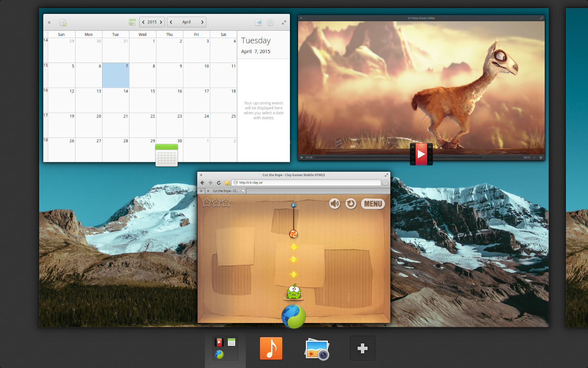This screenshot has height=368, width=588.
Task: Select April 1 in the calendar
Action: 143,51
